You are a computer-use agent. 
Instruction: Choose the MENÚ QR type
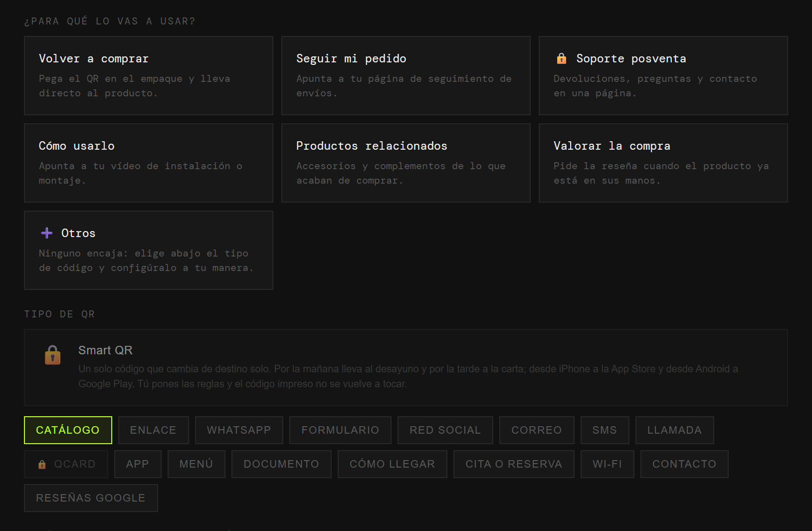click(197, 464)
